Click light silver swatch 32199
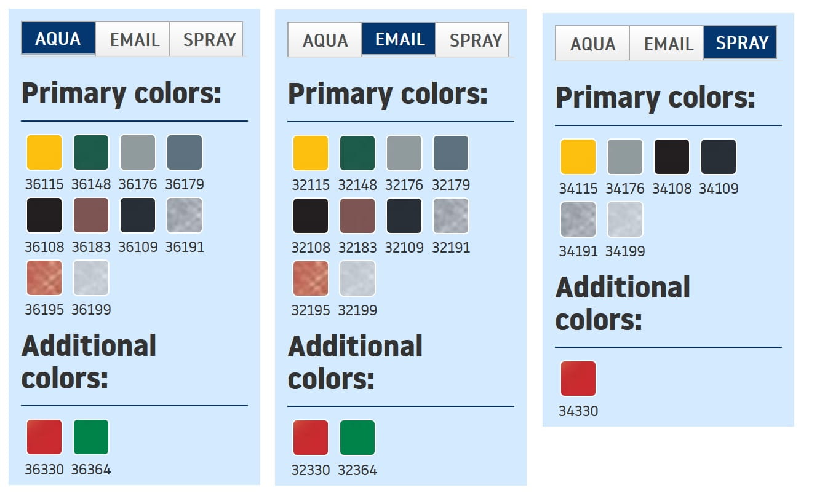This screenshot has height=504, width=817. click(x=357, y=278)
